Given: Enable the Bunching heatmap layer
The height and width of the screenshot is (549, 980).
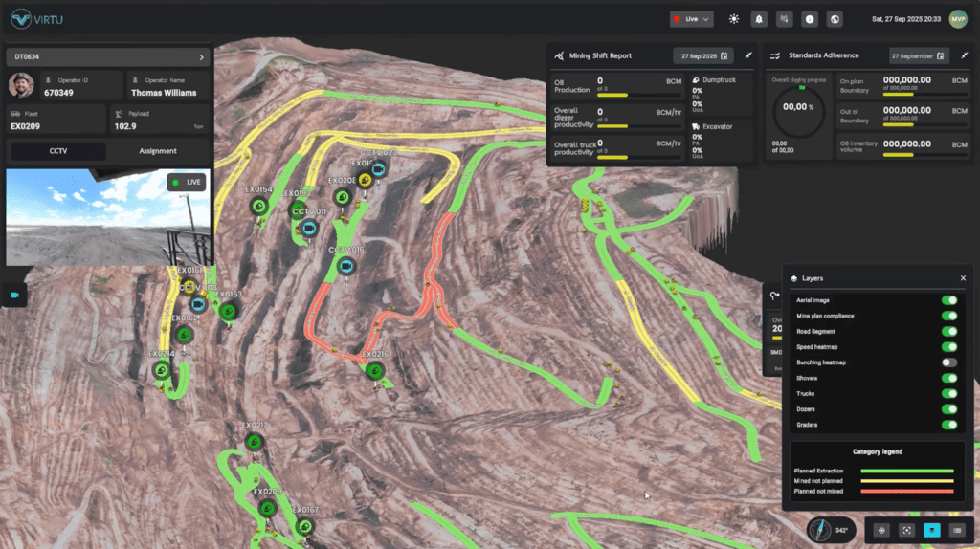Looking at the screenshot, I should (x=949, y=362).
